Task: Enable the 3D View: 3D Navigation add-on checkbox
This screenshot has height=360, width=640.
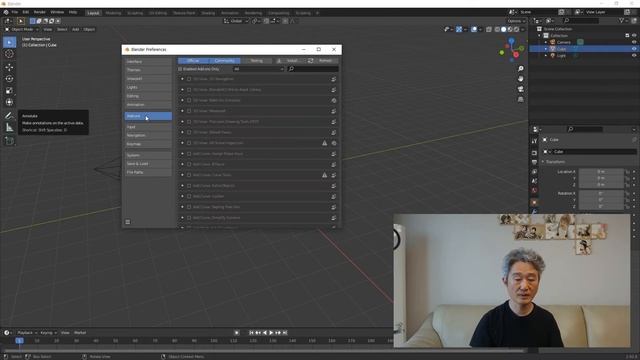Action: pos(189,79)
